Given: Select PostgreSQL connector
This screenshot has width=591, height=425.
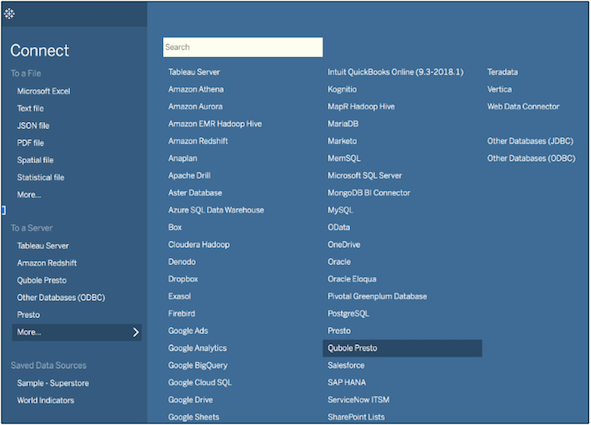Looking at the screenshot, I should point(348,314).
